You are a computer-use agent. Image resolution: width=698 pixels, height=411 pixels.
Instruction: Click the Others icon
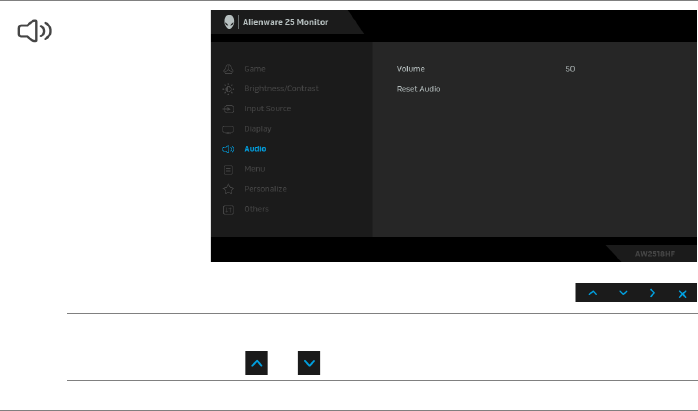tap(228, 210)
